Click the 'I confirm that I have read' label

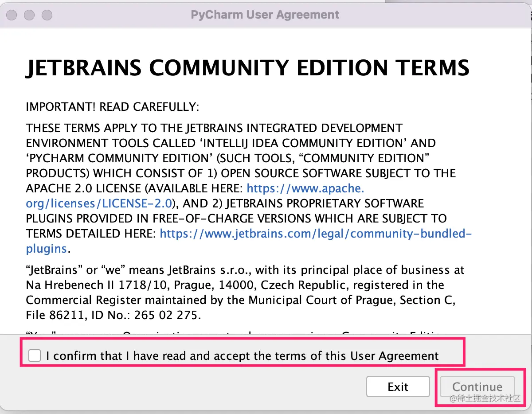(x=243, y=355)
